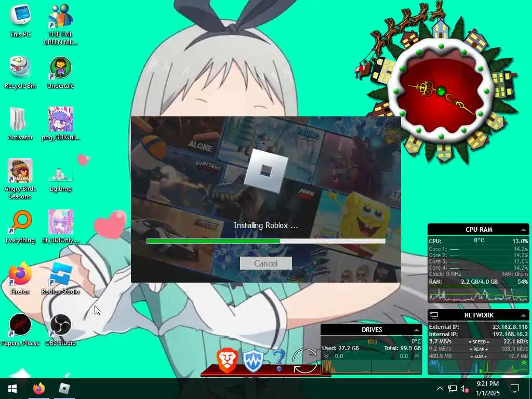Click the Clock: 0 MHz reading
532x399 pixels.
(445, 274)
